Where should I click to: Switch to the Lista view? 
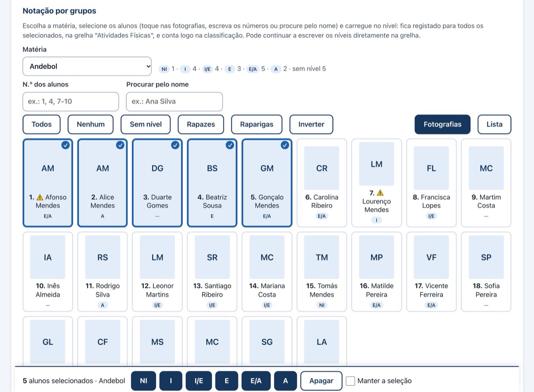(x=494, y=124)
